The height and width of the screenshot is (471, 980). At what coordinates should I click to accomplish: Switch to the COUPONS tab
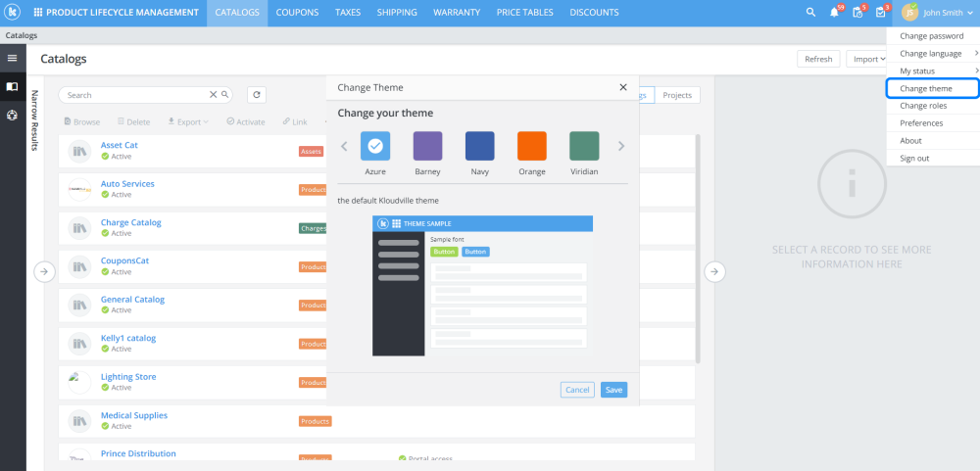pyautogui.click(x=297, y=13)
